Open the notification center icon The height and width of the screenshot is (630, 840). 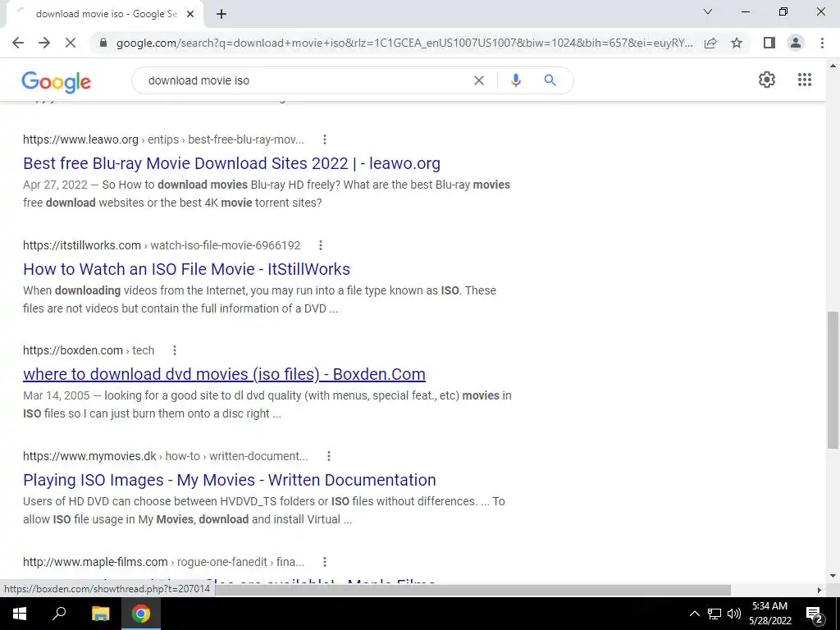815,614
